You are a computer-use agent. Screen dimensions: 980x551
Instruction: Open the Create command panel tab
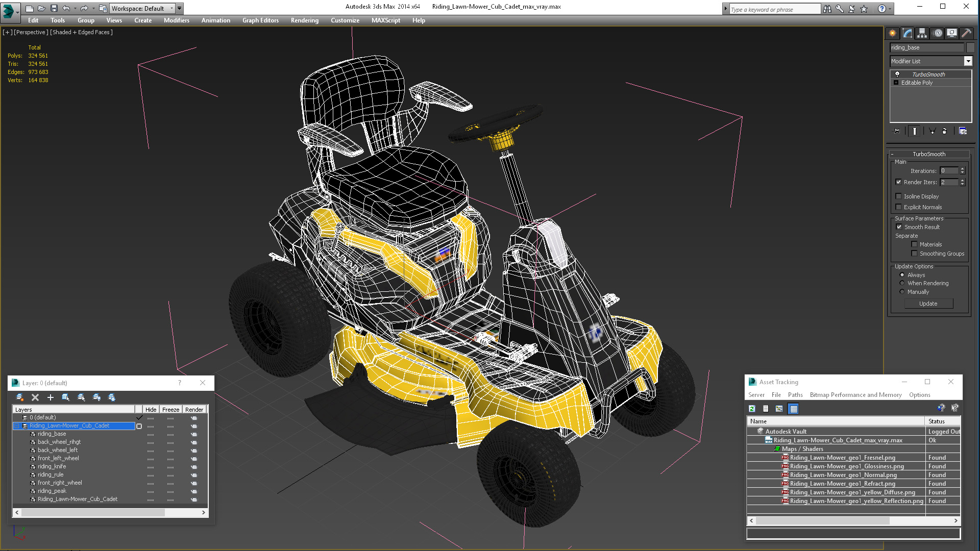(x=892, y=33)
